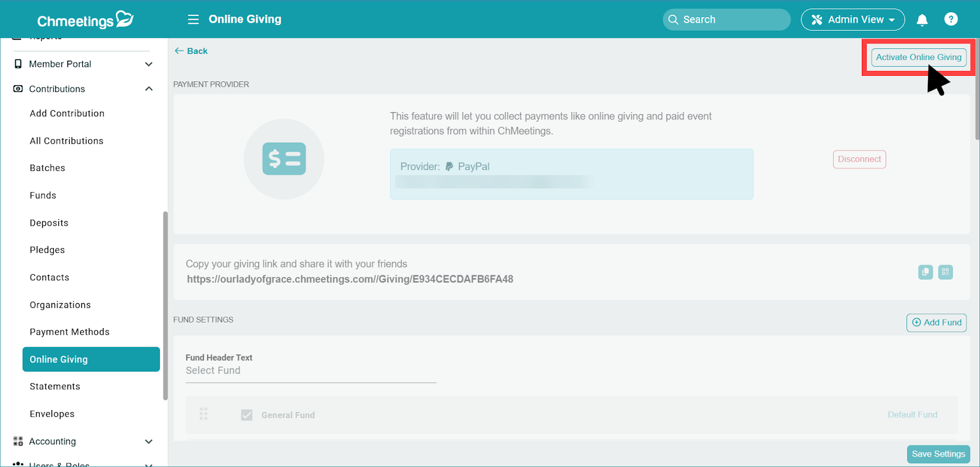Click the sidebar vertical scrollbar
The image size is (980, 467).
[165, 306]
